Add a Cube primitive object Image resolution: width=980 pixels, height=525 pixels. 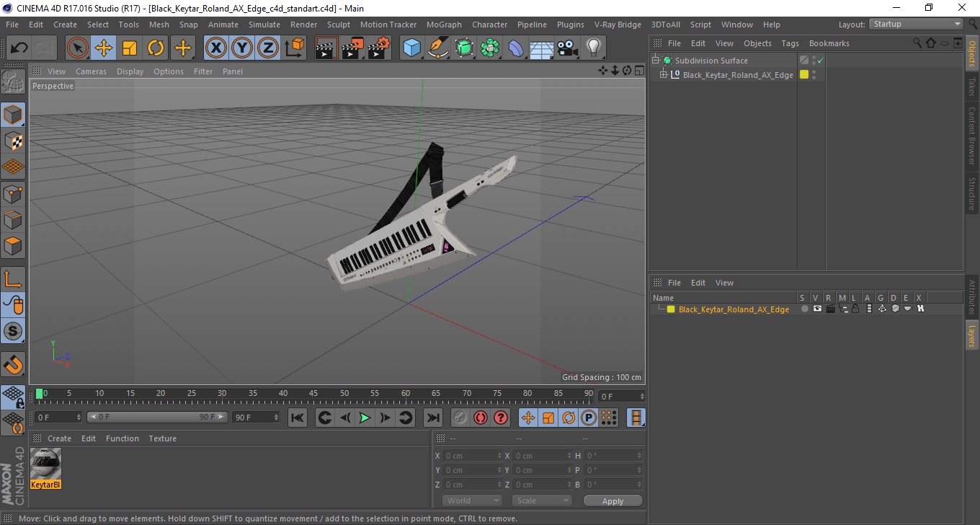[412, 48]
